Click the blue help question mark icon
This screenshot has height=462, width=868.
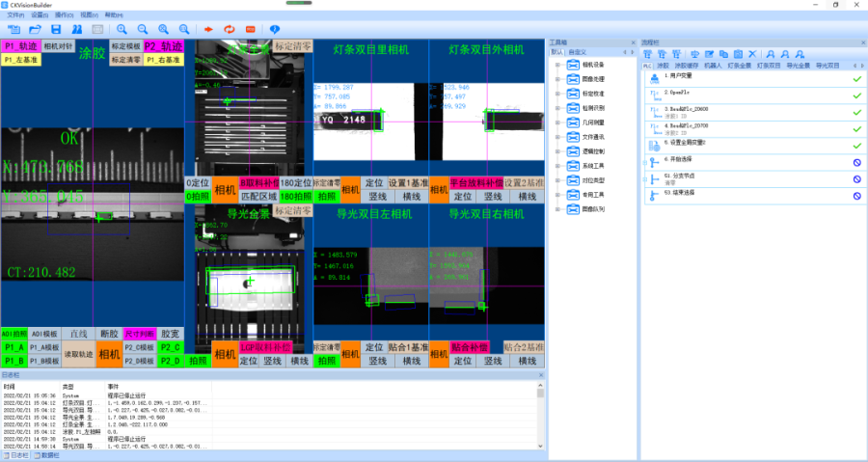tap(275, 30)
